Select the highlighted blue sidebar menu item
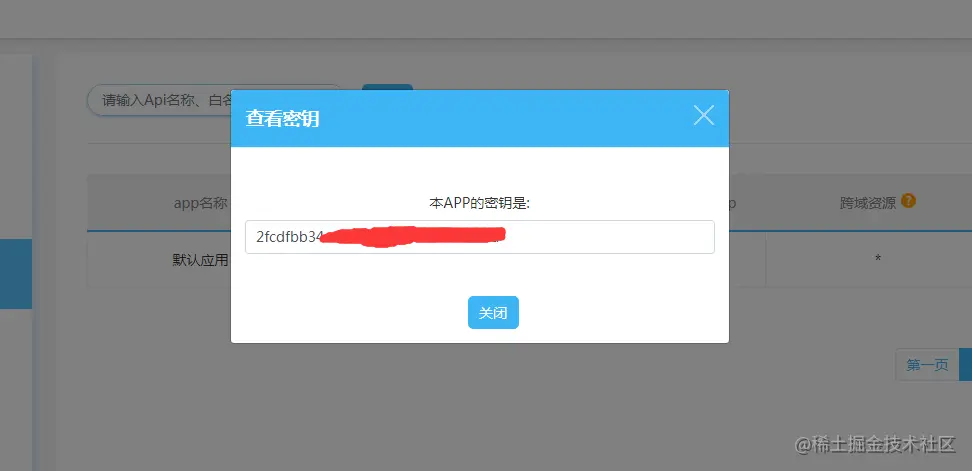Image resolution: width=972 pixels, height=471 pixels. tap(16, 273)
